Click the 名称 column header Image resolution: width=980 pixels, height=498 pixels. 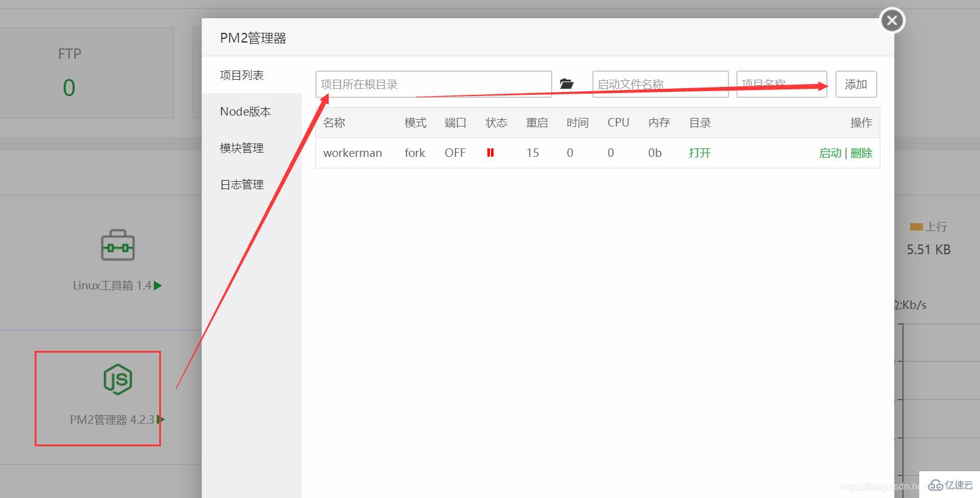tap(334, 123)
